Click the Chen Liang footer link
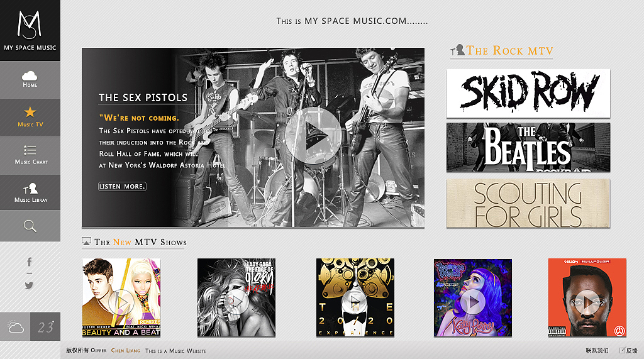 [x=126, y=351]
